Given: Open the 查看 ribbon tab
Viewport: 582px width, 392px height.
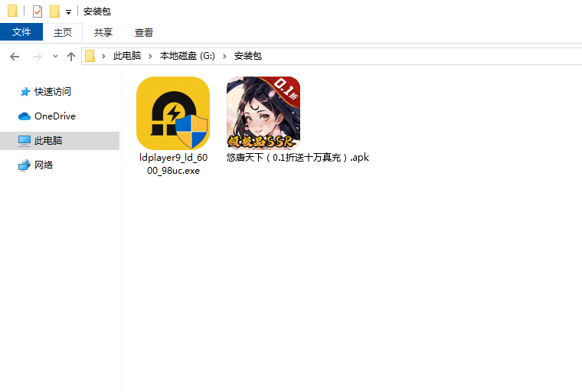Looking at the screenshot, I should pos(144,32).
